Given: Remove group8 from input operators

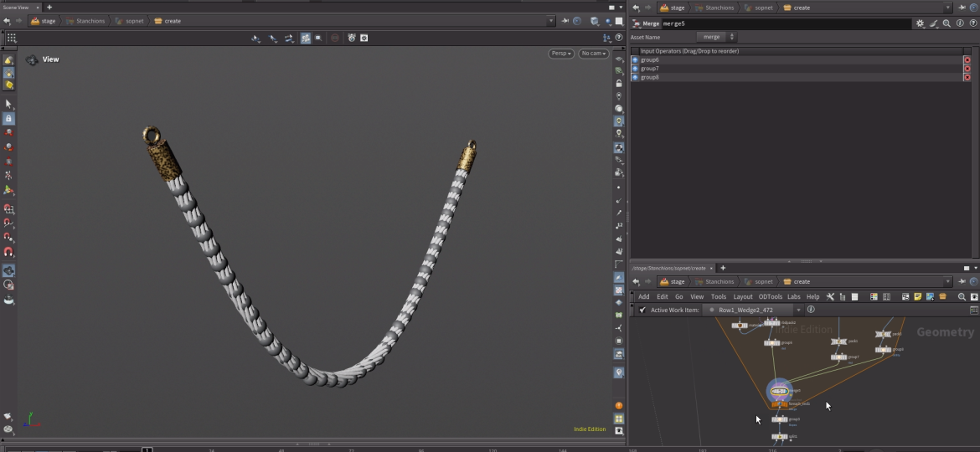Looking at the screenshot, I should tap(967, 77).
